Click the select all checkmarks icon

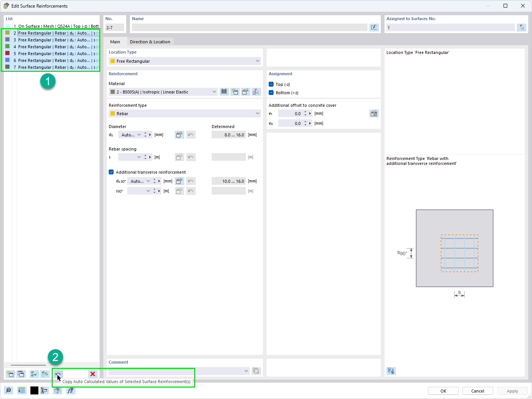tap(34, 374)
